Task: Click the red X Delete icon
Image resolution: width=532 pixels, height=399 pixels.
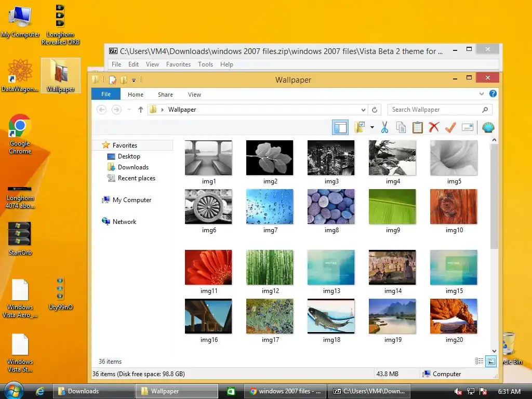Action: pos(434,127)
